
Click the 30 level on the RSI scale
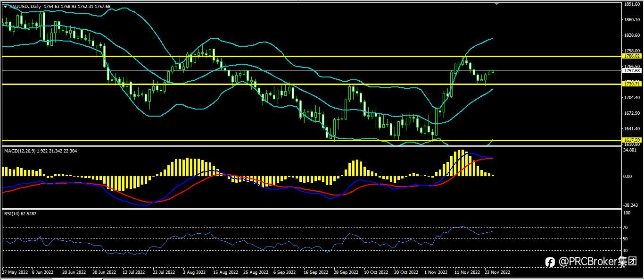626,251
